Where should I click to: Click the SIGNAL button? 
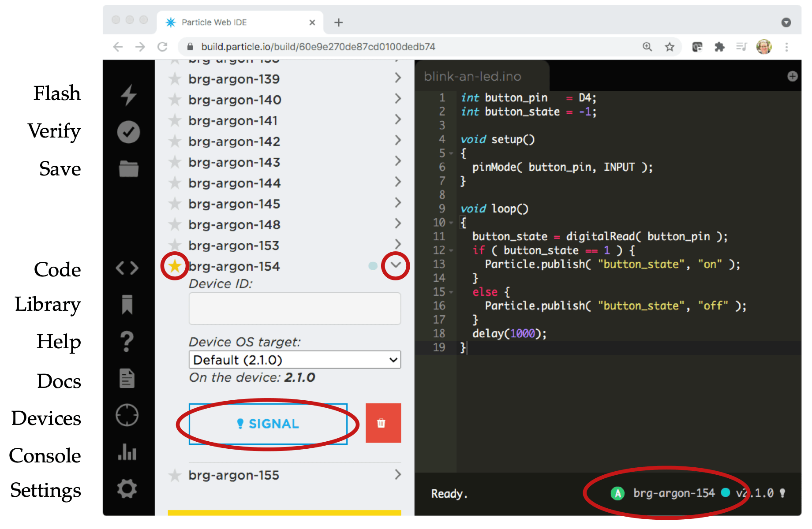pos(268,424)
